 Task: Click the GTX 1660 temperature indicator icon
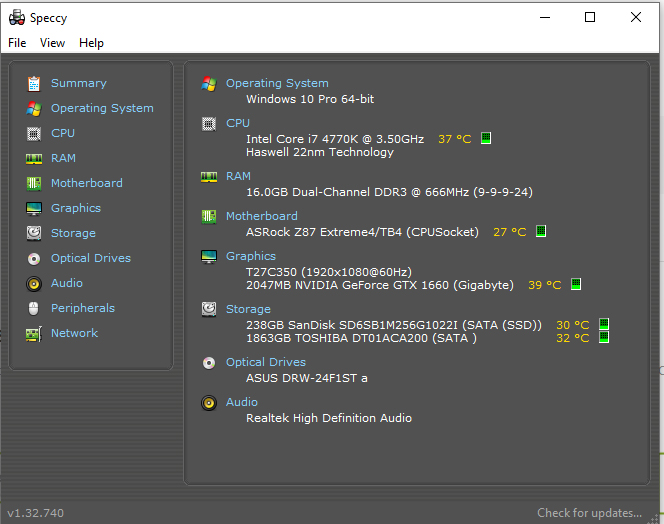point(576,284)
